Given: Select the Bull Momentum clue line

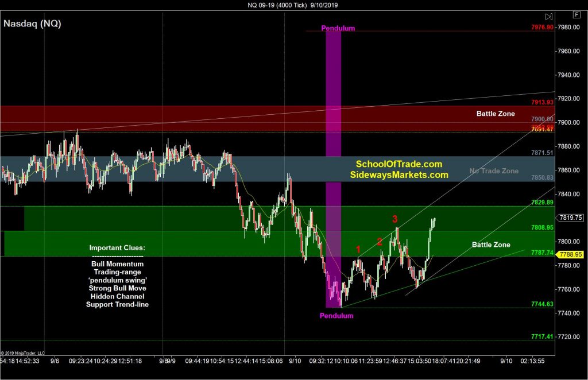Looking at the screenshot, I should pyautogui.click(x=117, y=264).
